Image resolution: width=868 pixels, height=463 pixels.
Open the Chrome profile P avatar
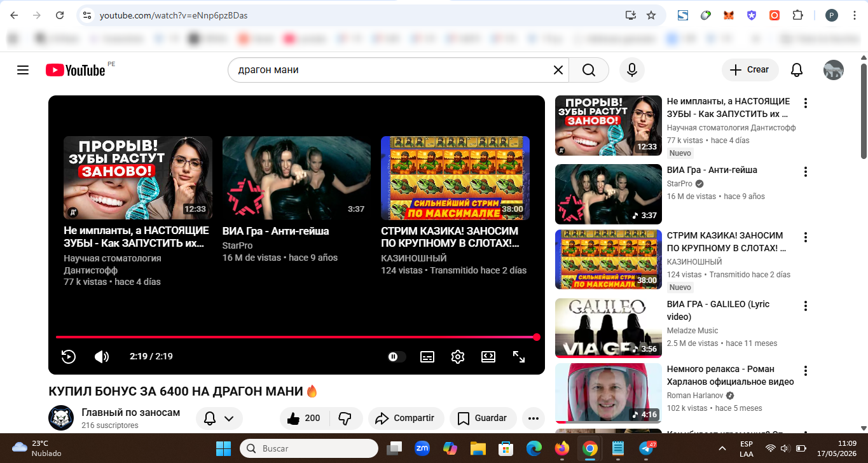(832, 15)
